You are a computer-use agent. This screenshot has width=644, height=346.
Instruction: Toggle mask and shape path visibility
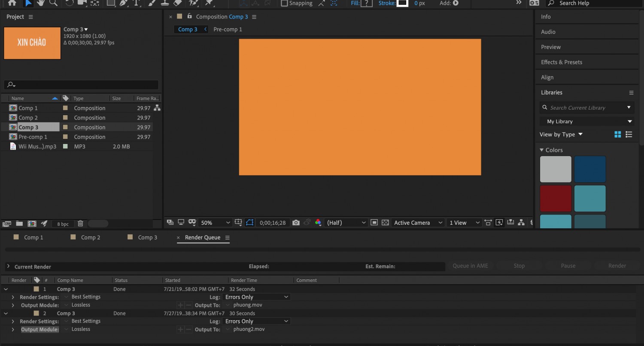[250, 223]
